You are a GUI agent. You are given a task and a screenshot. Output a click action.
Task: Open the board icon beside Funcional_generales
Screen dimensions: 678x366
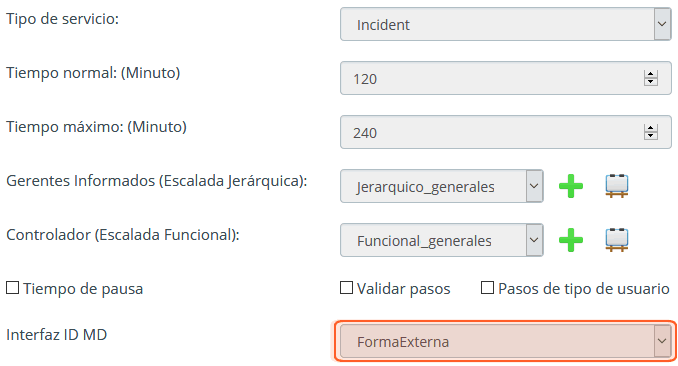[617, 240]
